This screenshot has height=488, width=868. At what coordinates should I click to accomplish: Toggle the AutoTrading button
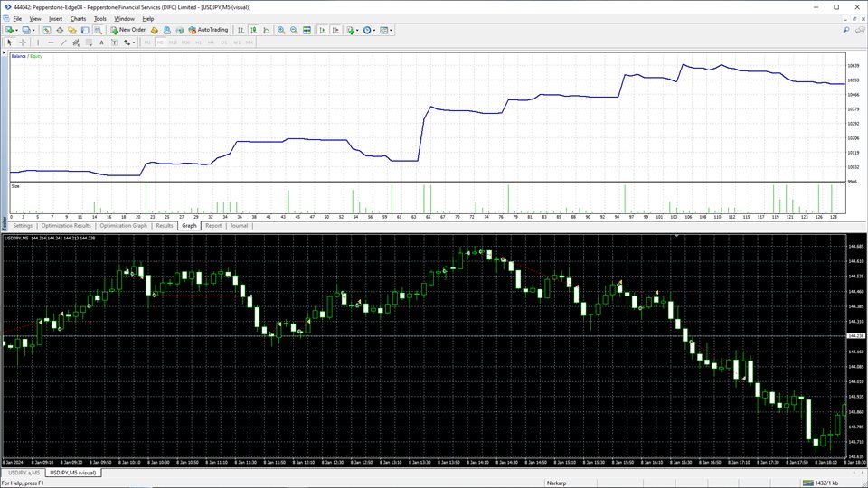[x=208, y=30]
